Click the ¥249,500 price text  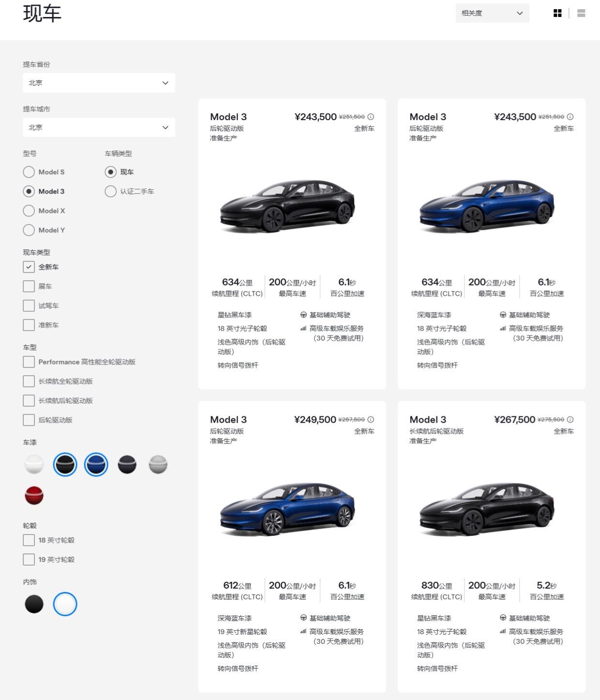(x=315, y=420)
